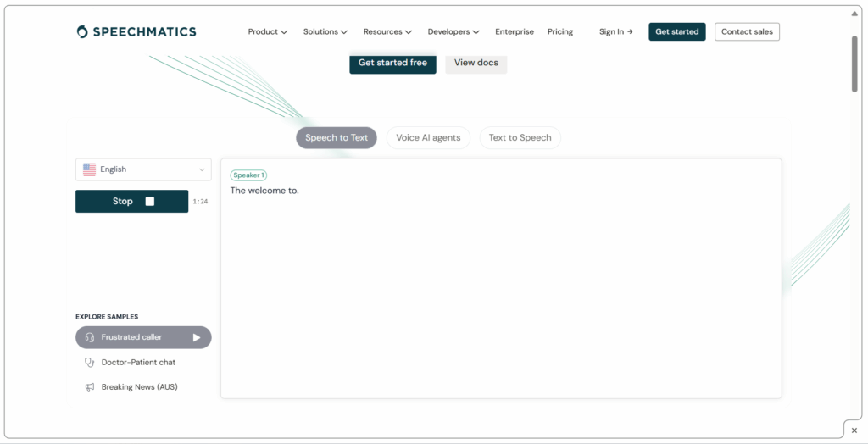Close the window with the X button
This screenshot has height=444, width=868.
click(x=854, y=430)
